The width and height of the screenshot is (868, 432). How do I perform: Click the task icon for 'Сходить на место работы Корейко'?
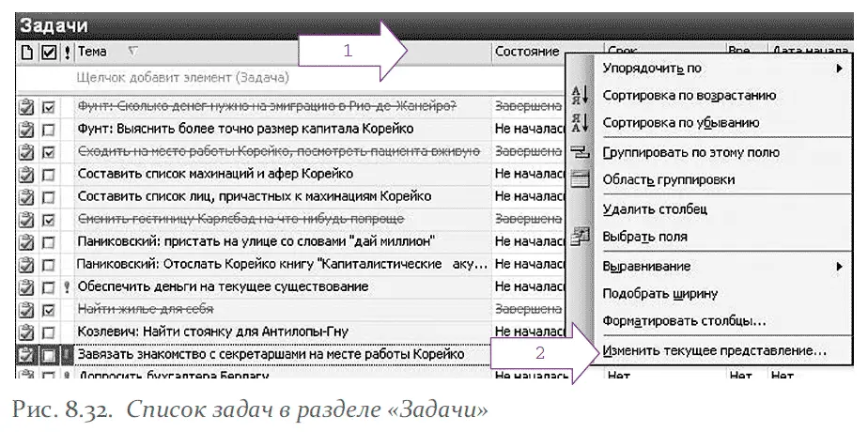point(26,151)
